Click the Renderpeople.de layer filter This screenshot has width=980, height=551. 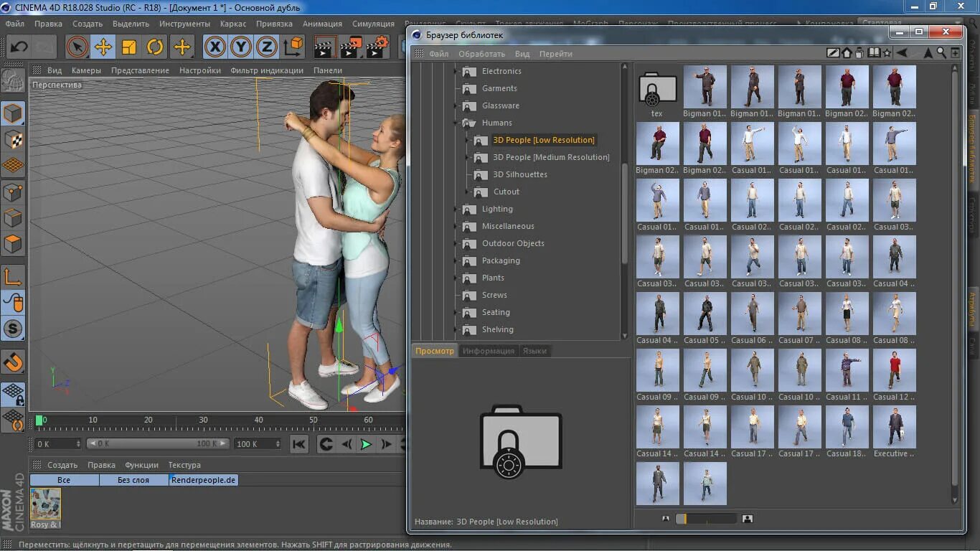click(x=204, y=480)
